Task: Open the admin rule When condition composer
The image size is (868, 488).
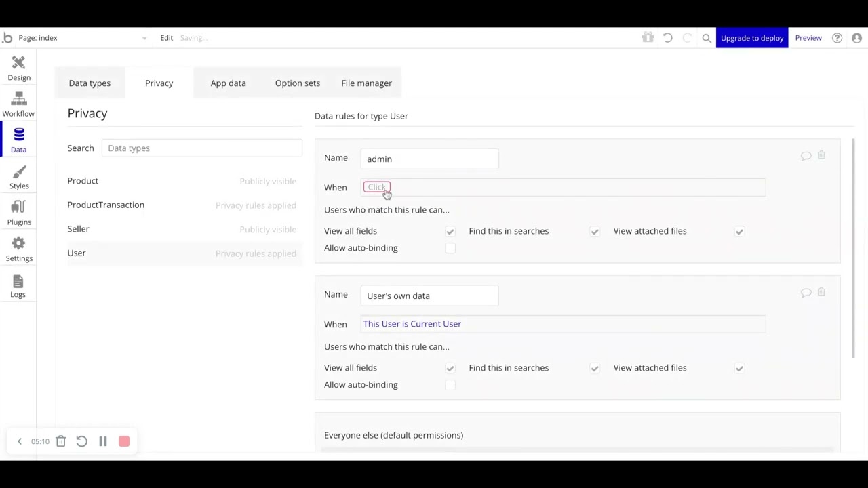Action: pos(563,187)
